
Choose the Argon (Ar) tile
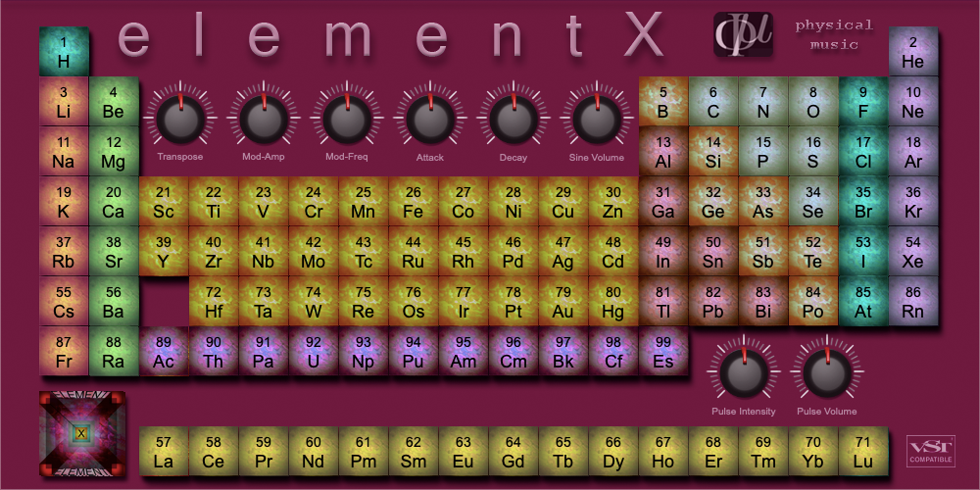coord(913,151)
